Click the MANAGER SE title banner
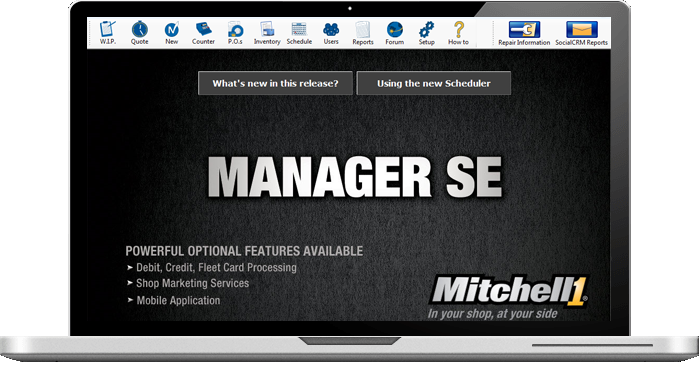700x374 pixels. click(x=355, y=177)
